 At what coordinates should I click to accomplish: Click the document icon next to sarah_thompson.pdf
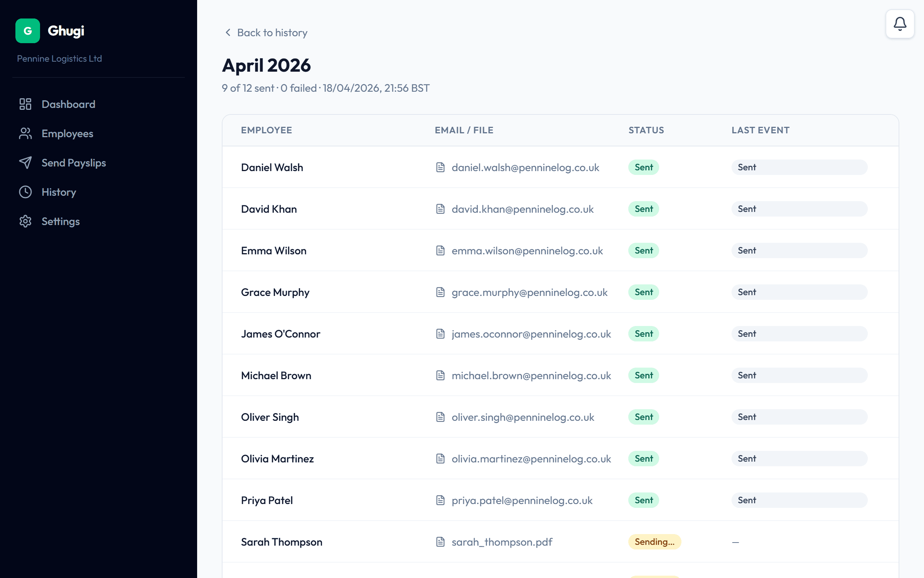(x=441, y=542)
